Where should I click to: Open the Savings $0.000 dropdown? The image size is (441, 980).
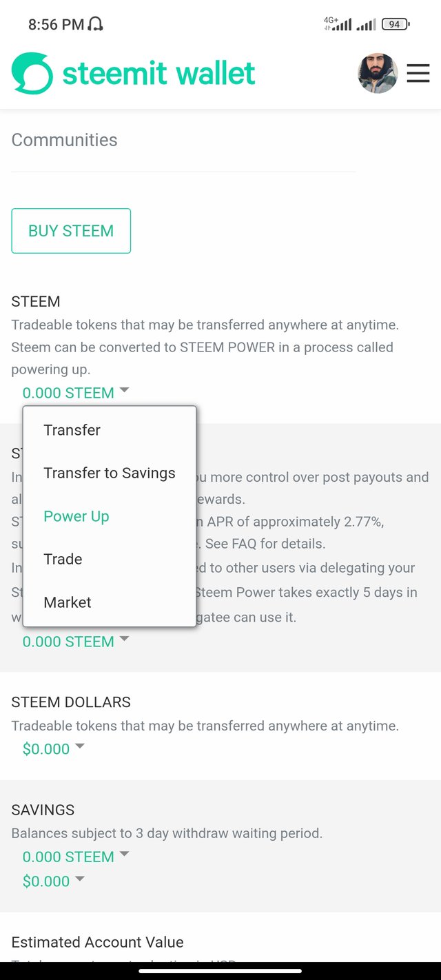point(54,881)
